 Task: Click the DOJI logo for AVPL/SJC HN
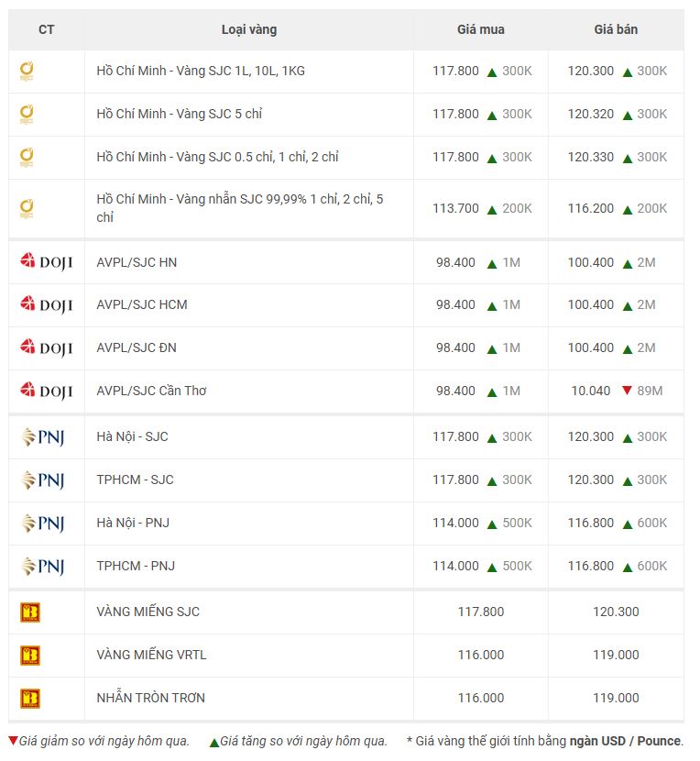pyautogui.click(x=47, y=262)
